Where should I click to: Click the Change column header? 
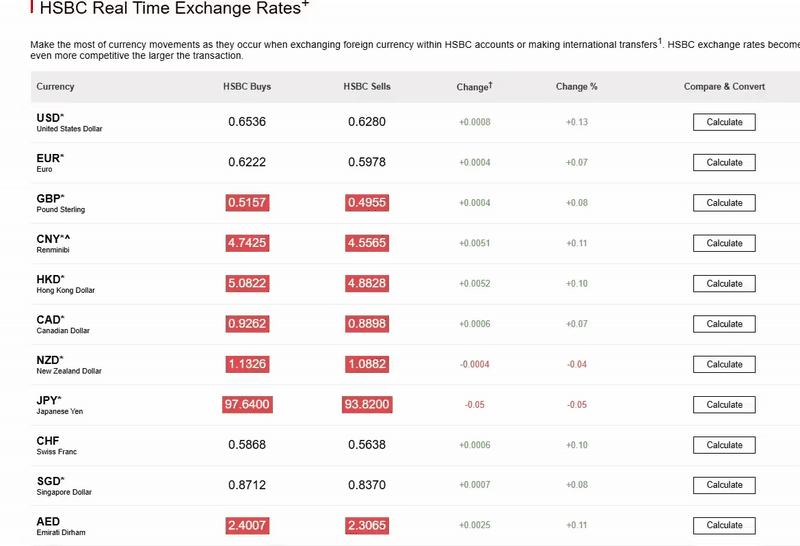(x=474, y=86)
